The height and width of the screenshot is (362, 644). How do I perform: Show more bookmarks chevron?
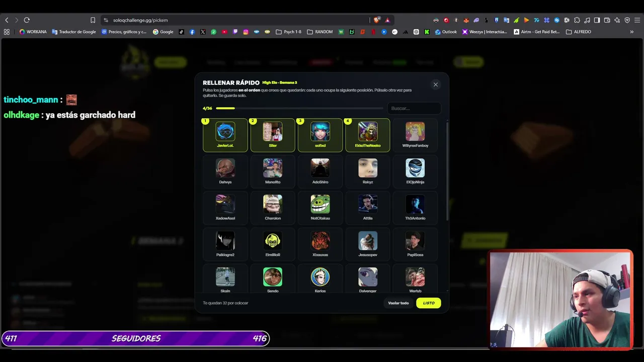click(631, 32)
